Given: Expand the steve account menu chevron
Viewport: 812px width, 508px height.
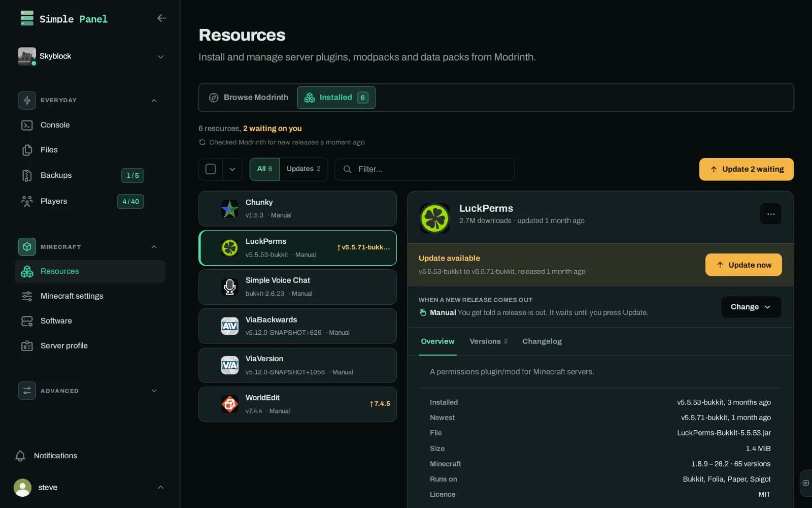Looking at the screenshot, I should click(160, 487).
